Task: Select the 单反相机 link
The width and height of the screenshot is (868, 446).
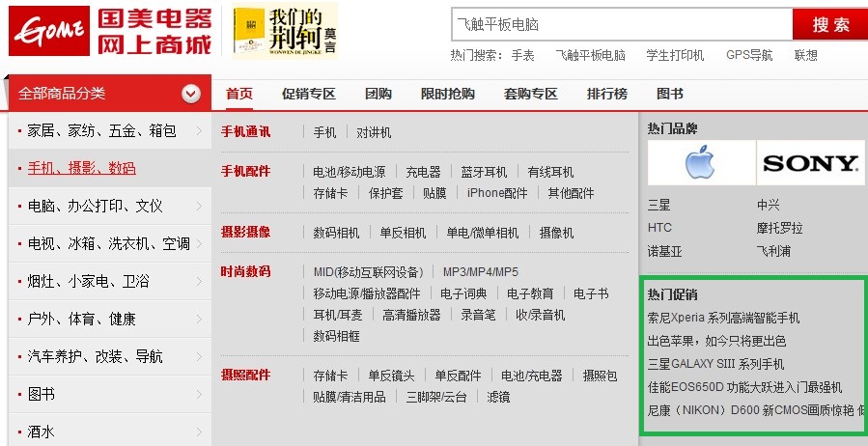Action: [402, 233]
